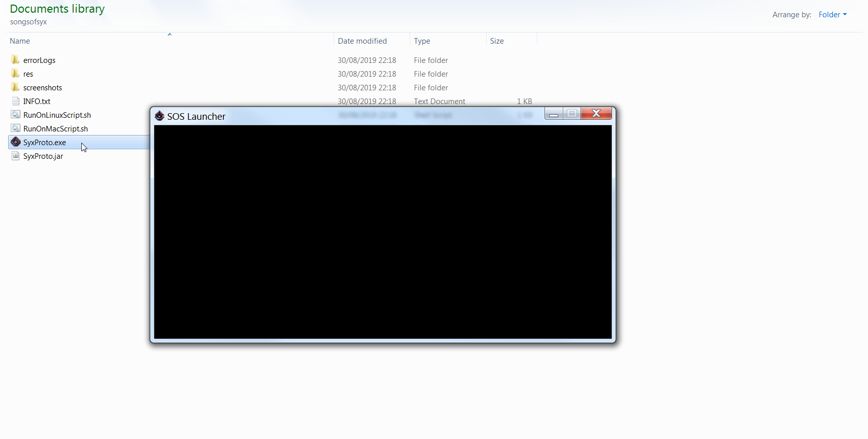Click the SOS Launcher title bar icon
Image resolution: width=868 pixels, height=439 pixels.
pos(159,116)
